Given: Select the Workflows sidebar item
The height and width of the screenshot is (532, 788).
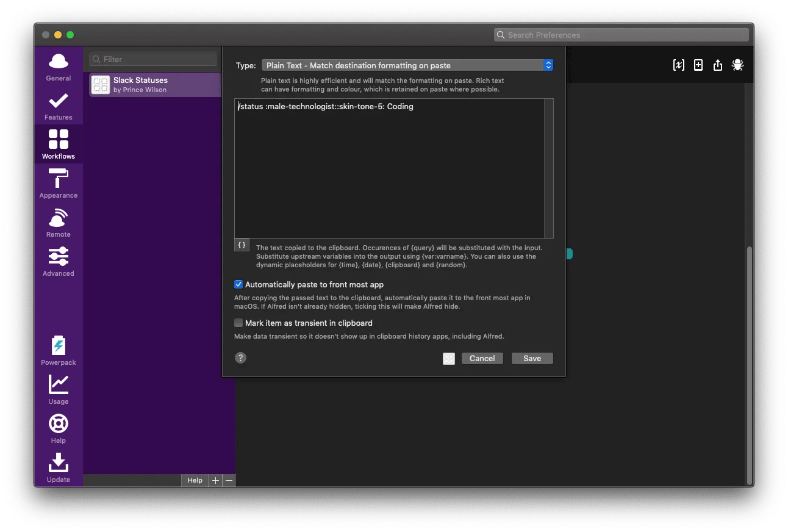Looking at the screenshot, I should [59, 145].
